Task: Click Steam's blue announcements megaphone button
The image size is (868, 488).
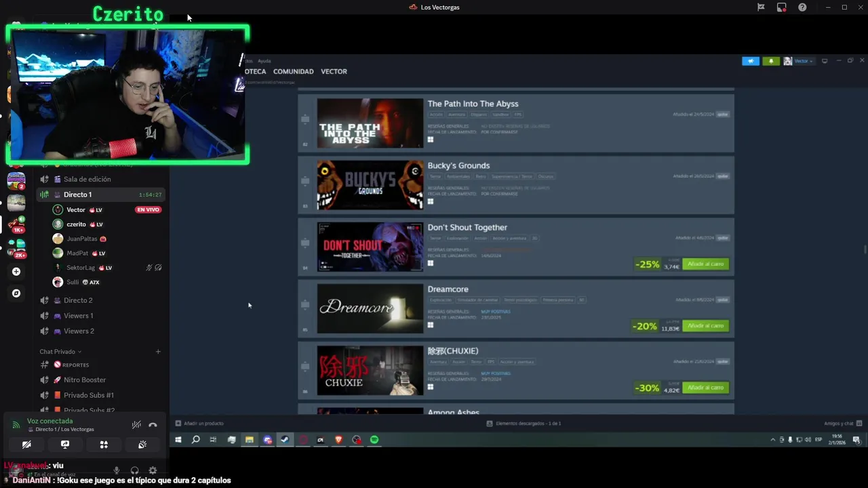Action: pyautogui.click(x=751, y=61)
